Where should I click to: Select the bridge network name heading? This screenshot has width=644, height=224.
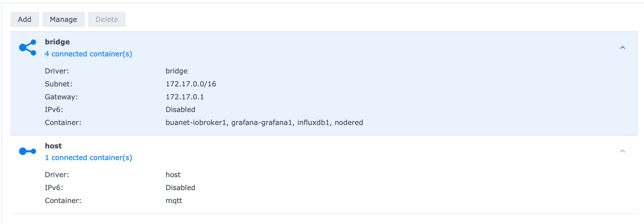pos(57,41)
